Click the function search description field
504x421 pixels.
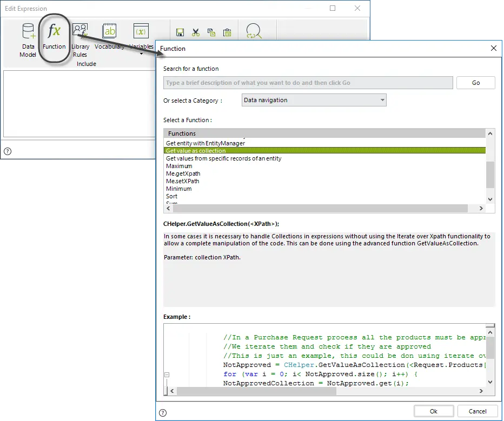coord(308,83)
